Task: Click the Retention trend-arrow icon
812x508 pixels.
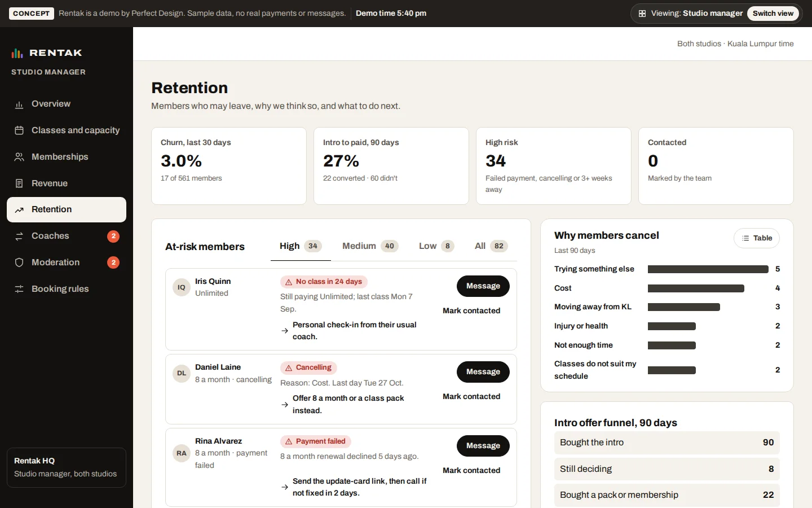Action: click(19, 210)
